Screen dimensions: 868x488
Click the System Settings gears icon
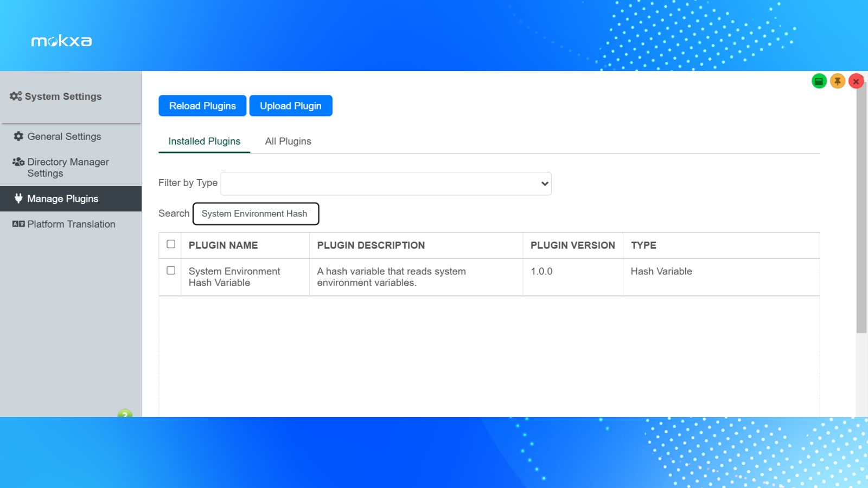(x=16, y=96)
